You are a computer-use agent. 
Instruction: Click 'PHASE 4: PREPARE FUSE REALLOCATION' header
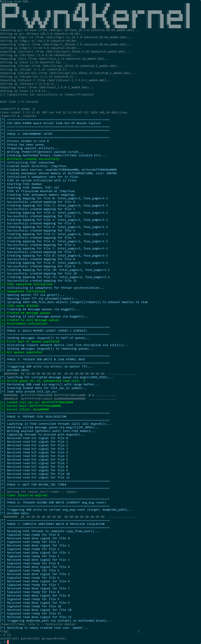point(33,417)
